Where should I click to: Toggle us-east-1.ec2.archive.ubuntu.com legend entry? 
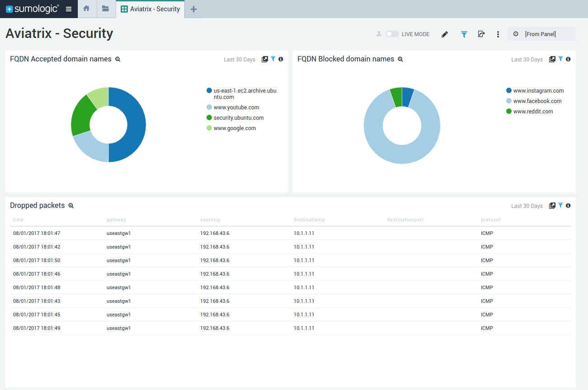pos(242,94)
